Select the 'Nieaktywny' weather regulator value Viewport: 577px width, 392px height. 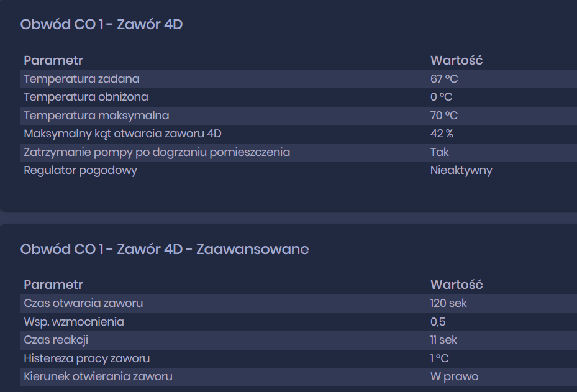click(461, 170)
